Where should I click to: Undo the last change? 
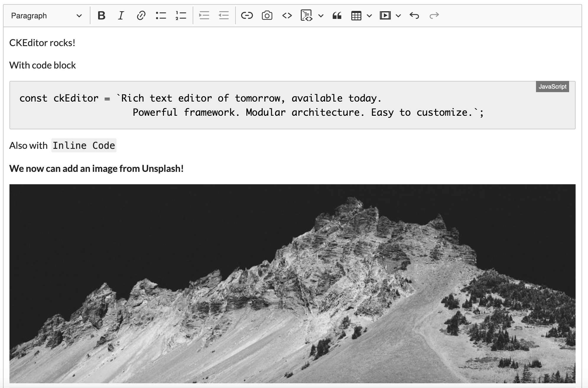tap(414, 15)
